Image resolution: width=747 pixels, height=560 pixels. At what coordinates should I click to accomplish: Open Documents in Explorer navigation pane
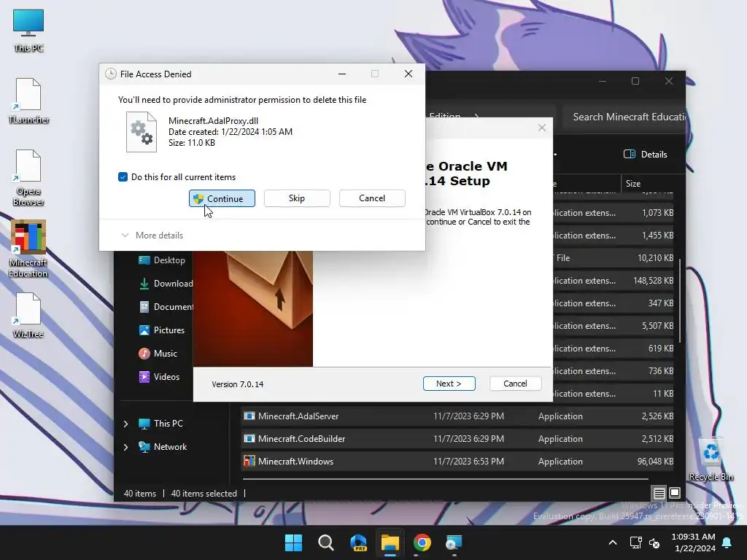166,307
